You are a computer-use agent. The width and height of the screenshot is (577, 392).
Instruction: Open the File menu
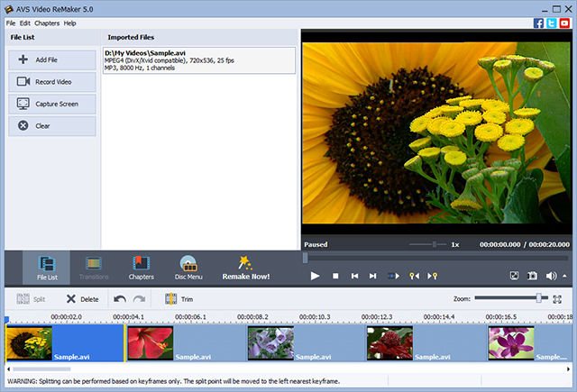[x=11, y=23]
